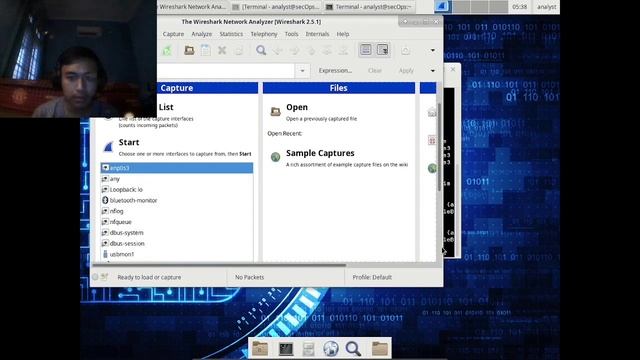Click the Interface List heading link
The image size is (640, 360).
click(166, 107)
